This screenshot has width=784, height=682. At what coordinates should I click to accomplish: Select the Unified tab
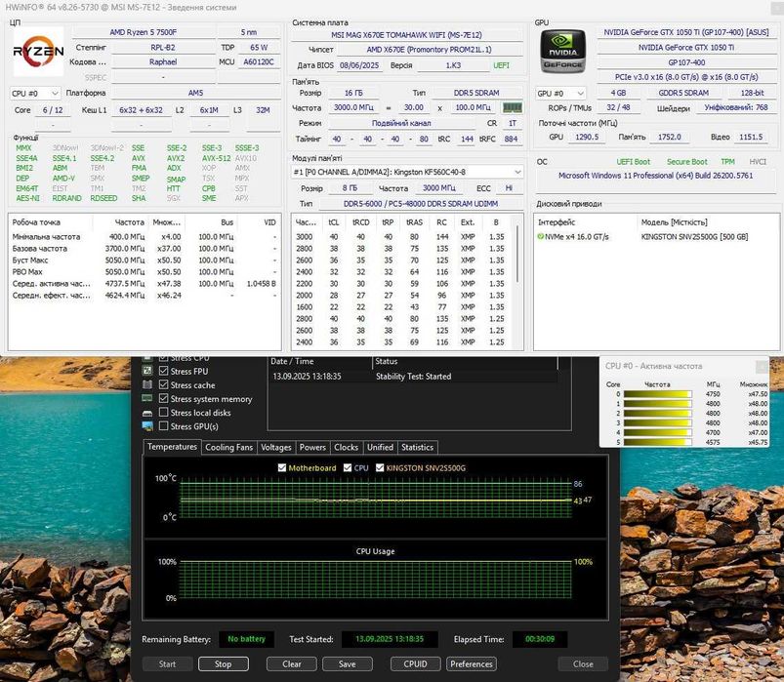pos(380,447)
